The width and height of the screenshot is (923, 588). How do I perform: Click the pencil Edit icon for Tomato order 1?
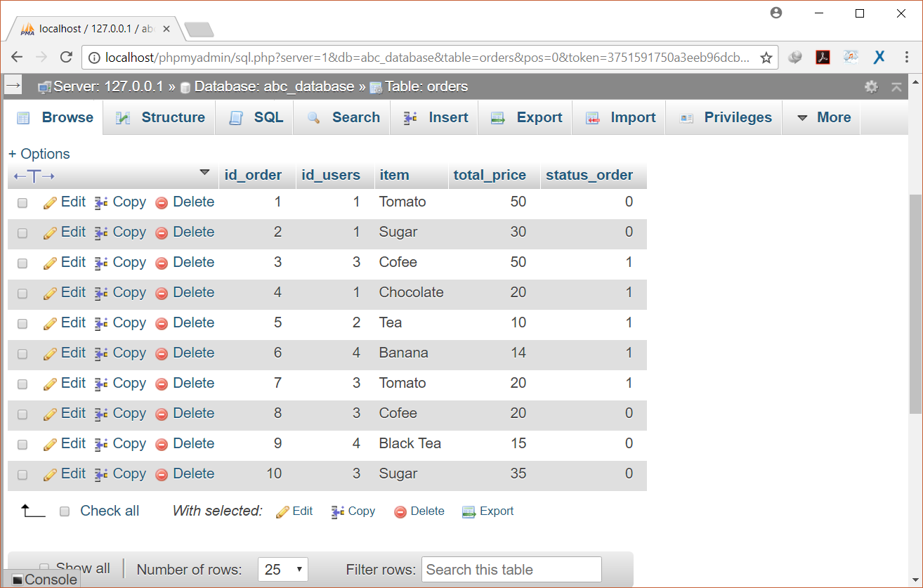coord(50,203)
